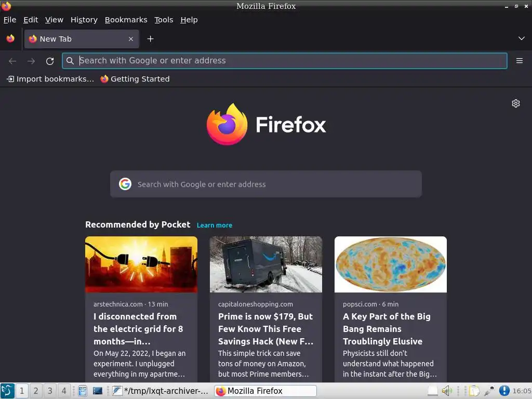Open the volume control speaker icon
Image resolution: width=532 pixels, height=399 pixels.
[447, 391]
